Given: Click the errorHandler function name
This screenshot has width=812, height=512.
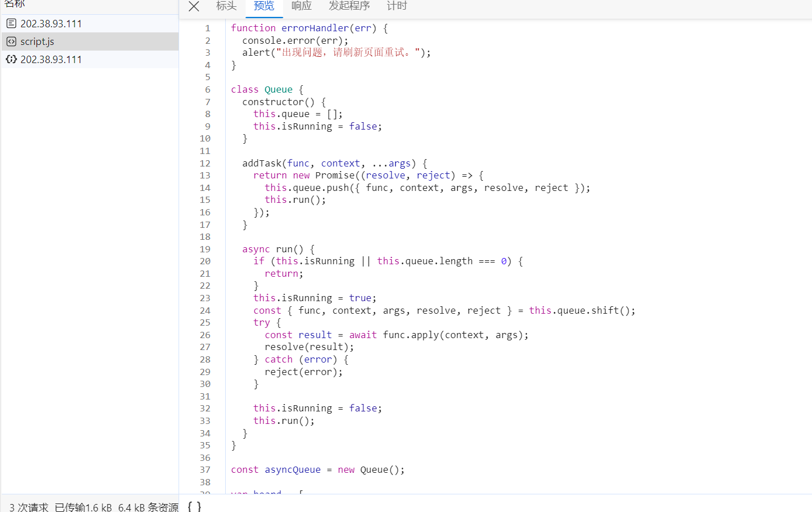Looking at the screenshot, I should point(315,28).
